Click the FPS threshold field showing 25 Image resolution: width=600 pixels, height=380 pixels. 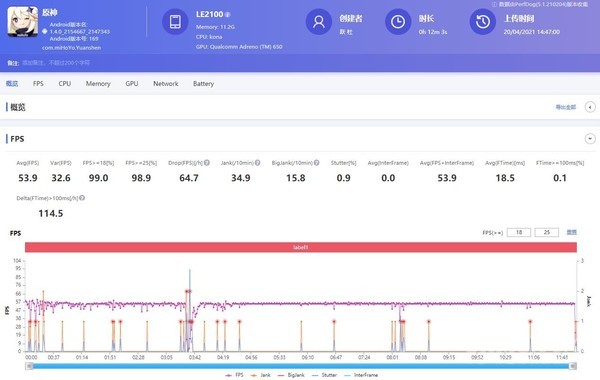tap(546, 232)
